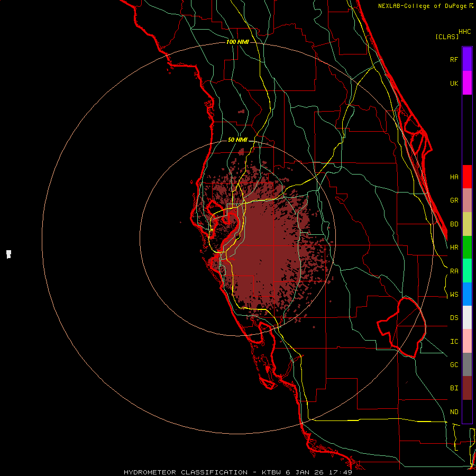Click the NEXLAB-College of DuPage credit text
Viewport: 476px width, 476px height.
point(422,6)
